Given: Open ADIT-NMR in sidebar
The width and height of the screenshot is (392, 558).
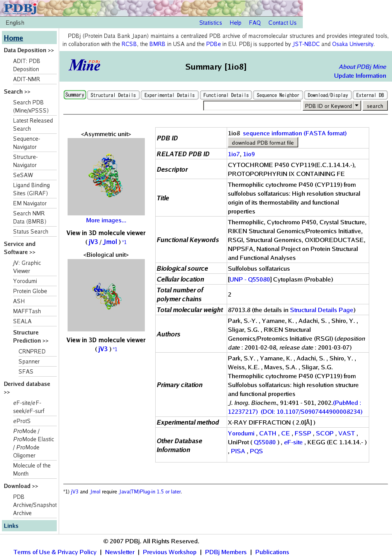Looking at the screenshot, I should point(27,79).
